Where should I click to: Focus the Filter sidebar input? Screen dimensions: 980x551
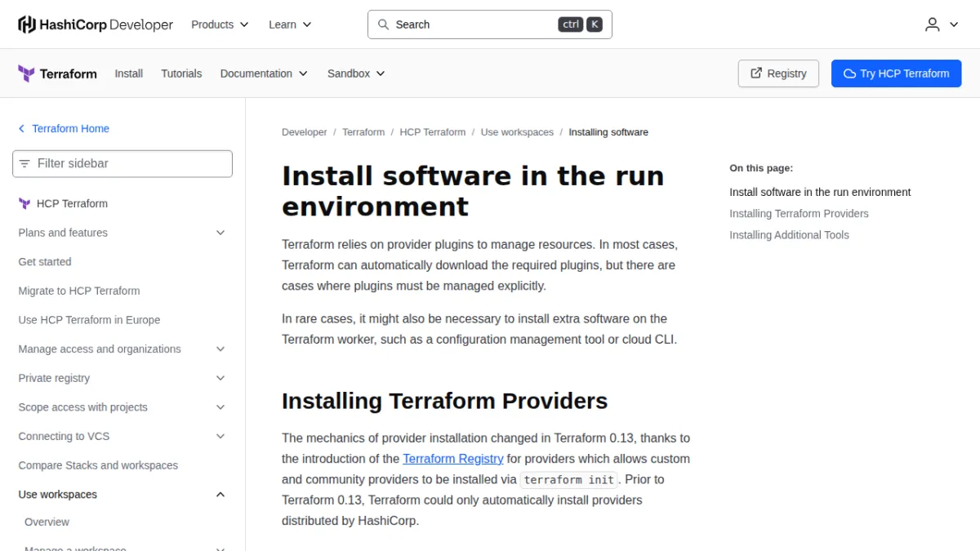click(122, 163)
